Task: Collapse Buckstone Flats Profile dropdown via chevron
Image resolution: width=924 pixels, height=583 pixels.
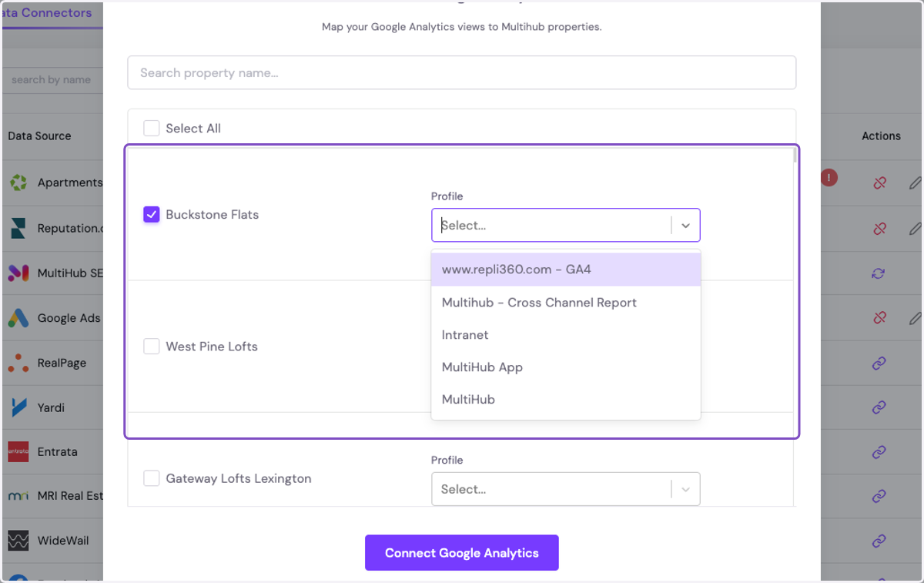Action: point(685,226)
